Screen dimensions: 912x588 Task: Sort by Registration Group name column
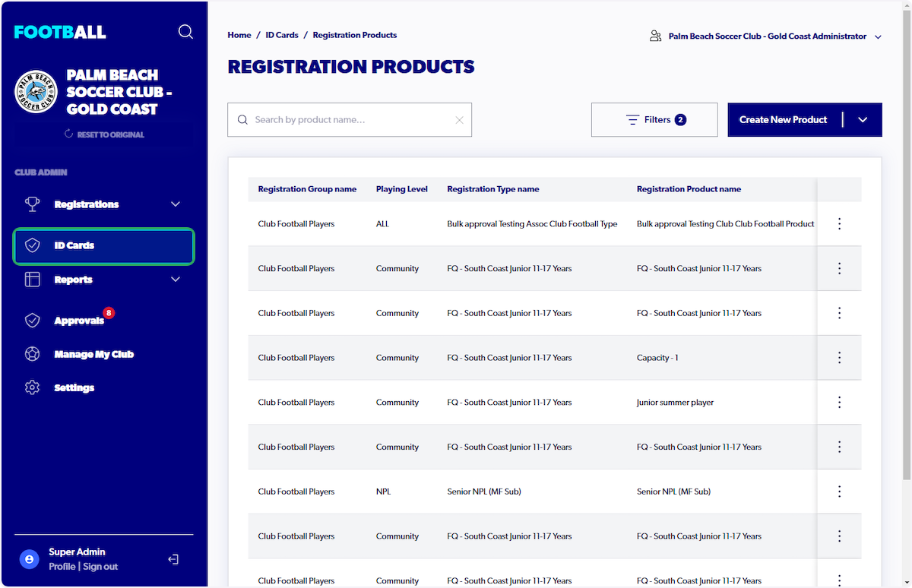307,189
